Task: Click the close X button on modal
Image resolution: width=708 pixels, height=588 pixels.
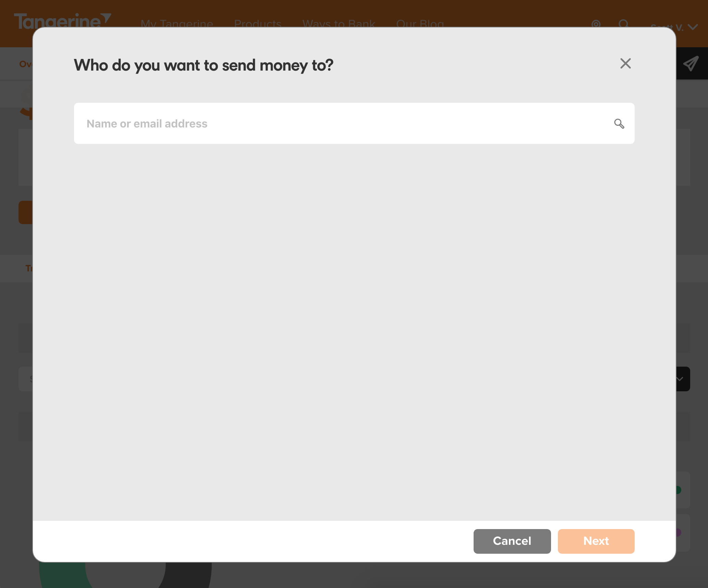Action: (625, 63)
